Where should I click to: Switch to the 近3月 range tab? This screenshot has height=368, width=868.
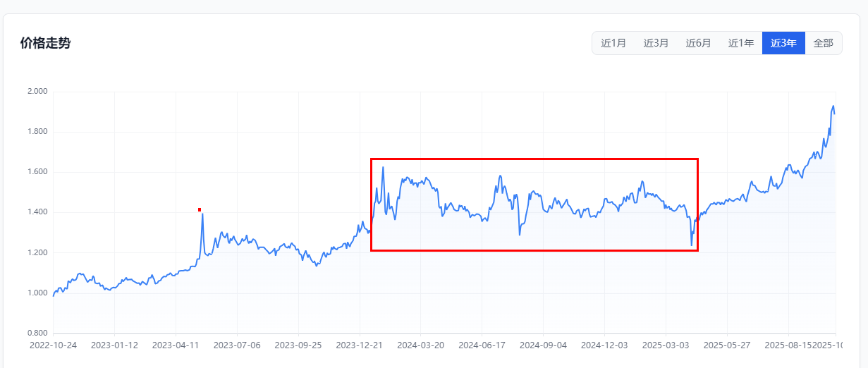656,43
